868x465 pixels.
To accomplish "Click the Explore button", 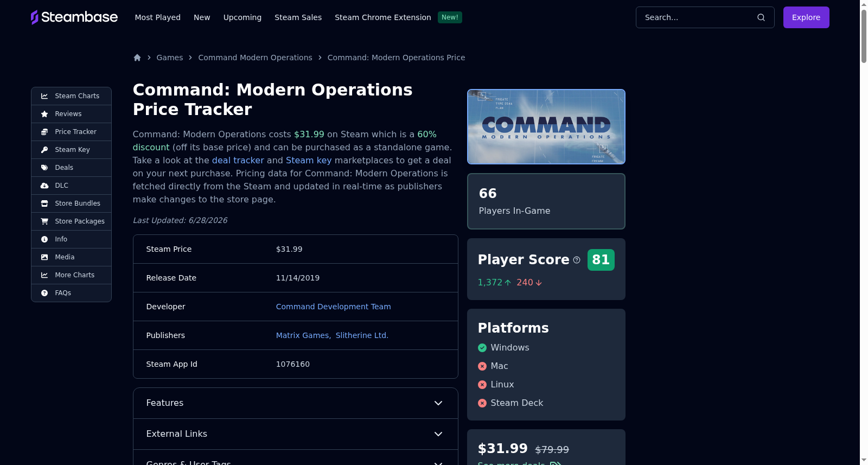I will (x=806, y=17).
